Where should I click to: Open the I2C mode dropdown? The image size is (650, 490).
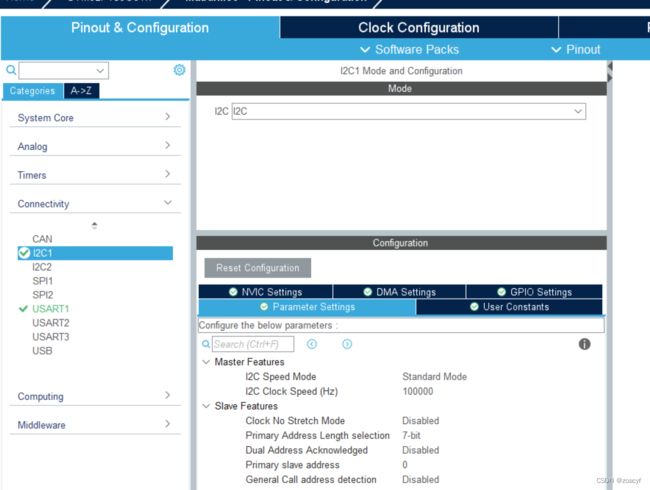click(409, 112)
